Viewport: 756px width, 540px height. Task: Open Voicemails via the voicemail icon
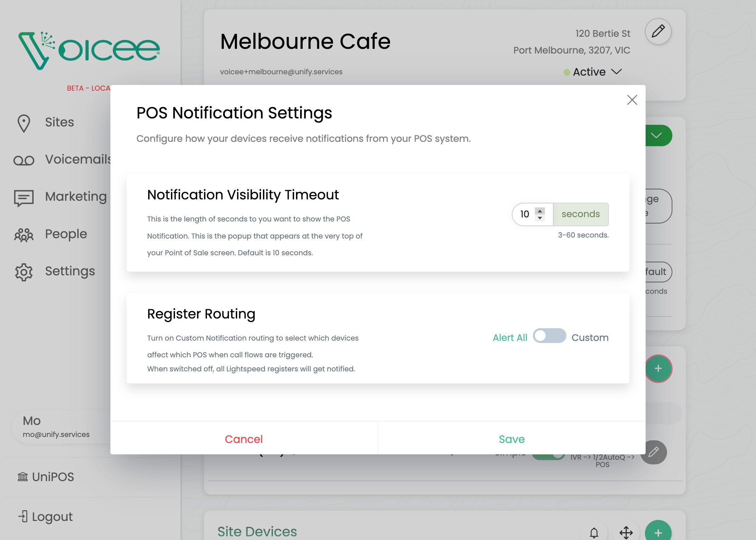(x=24, y=160)
